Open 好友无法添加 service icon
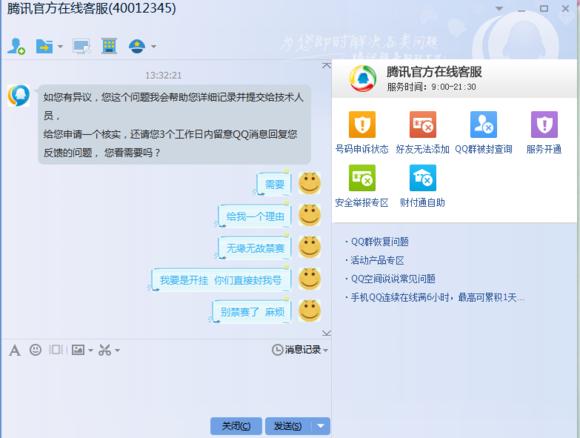Viewport: 580px width, 438px height. tap(423, 124)
